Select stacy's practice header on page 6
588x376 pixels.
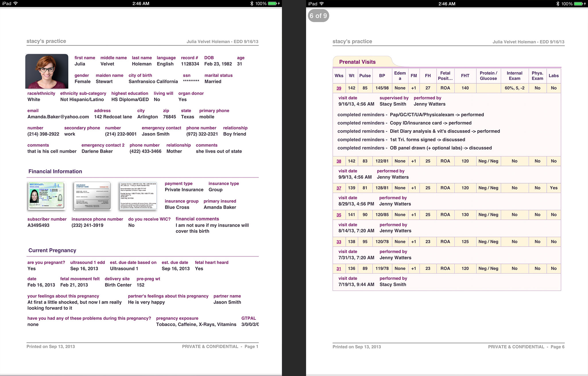[352, 41]
